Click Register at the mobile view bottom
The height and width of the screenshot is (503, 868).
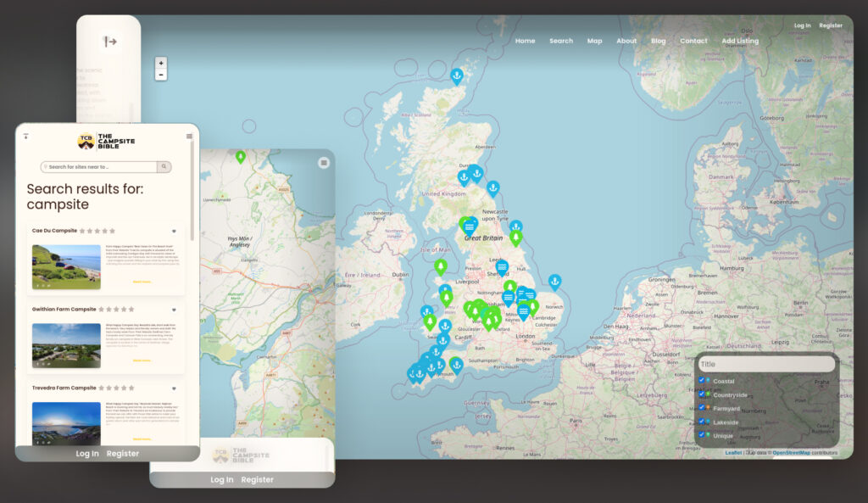(x=123, y=454)
